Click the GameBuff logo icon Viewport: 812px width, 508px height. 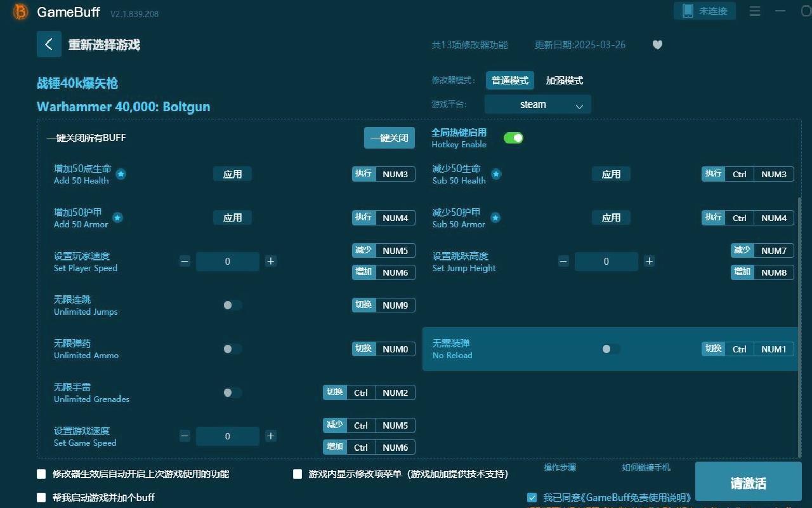(x=20, y=12)
